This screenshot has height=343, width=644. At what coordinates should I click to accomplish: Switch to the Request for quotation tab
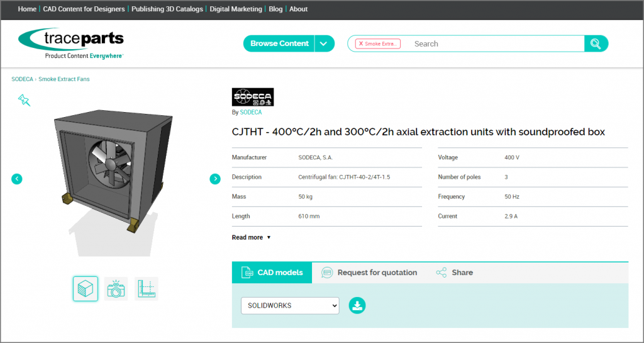(x=369, y=273)
